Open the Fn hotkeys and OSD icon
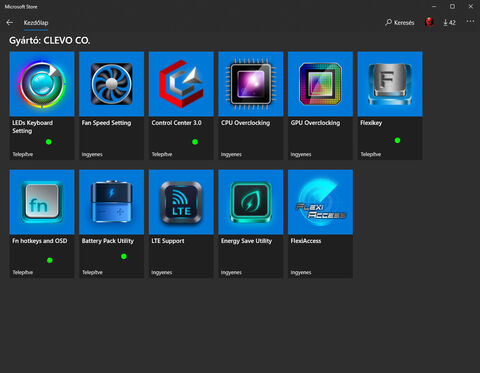480x373 pixels. coord(42,202)
